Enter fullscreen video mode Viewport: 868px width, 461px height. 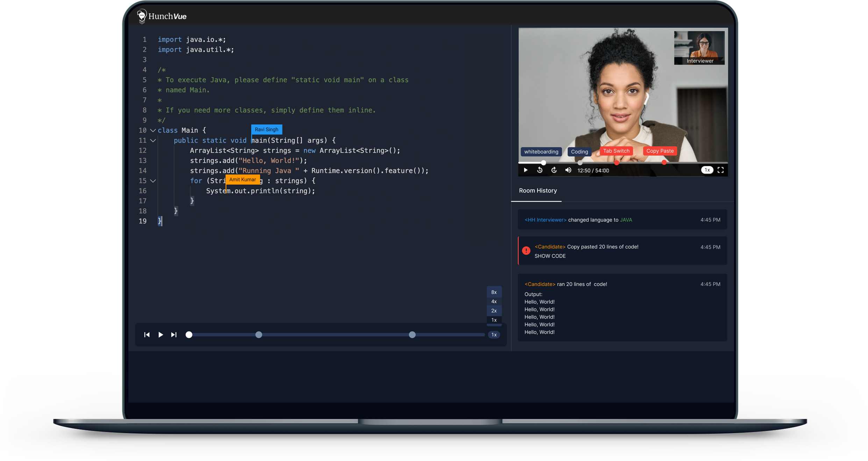[x=720, y=170]
